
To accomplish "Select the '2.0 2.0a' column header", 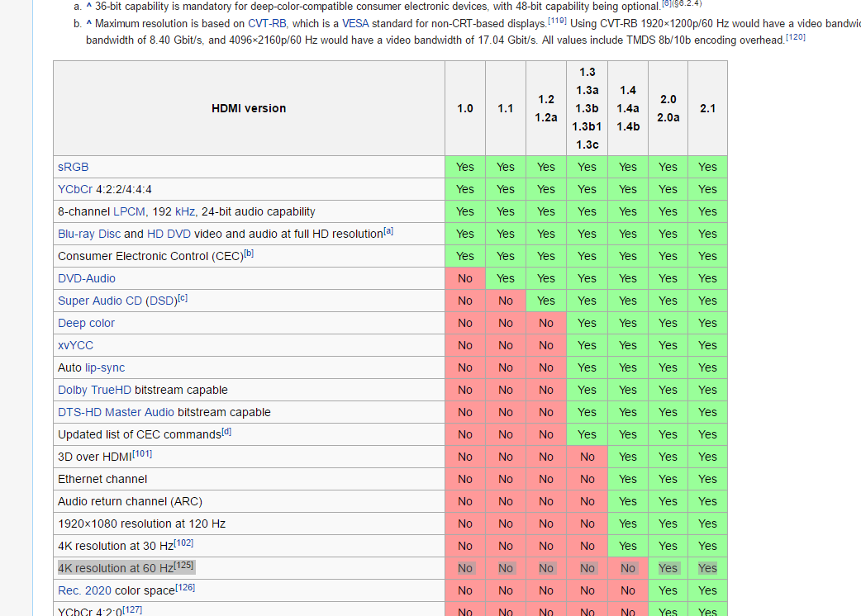I will [668, 109].
